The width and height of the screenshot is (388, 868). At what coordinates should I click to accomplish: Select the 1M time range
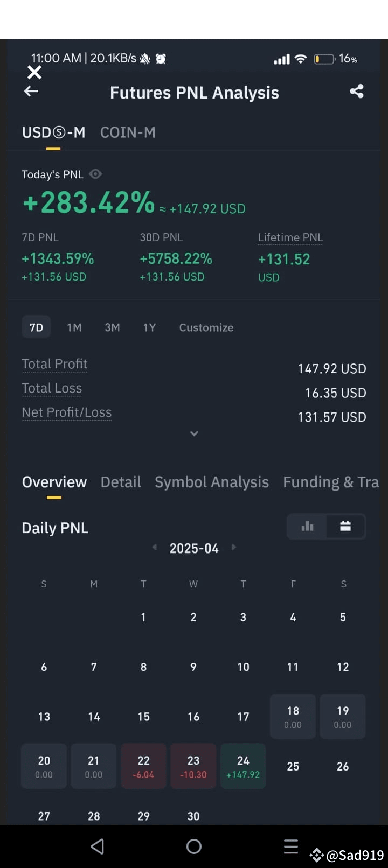(74, 327)
